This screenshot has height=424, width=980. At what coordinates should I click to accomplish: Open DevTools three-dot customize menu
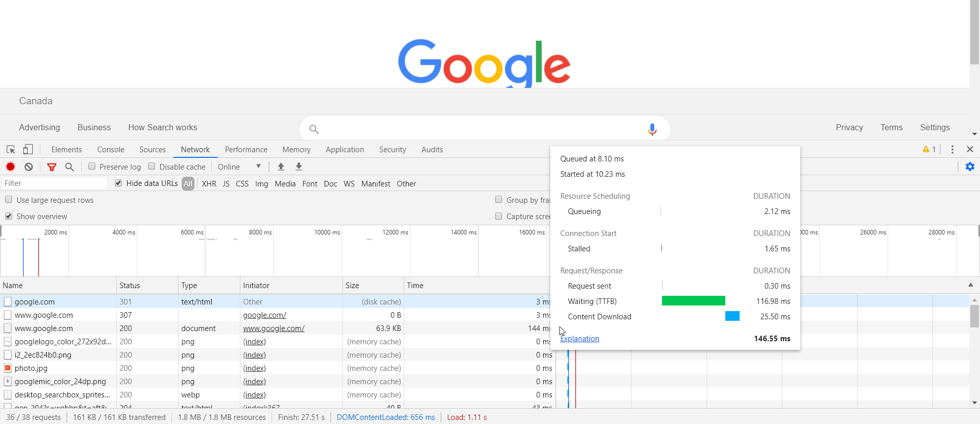point(952,150)
